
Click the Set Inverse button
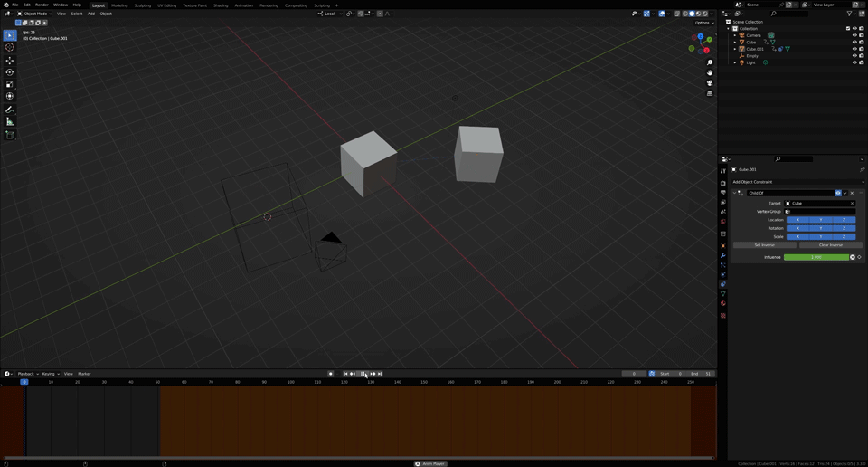(x=765, y=245)
